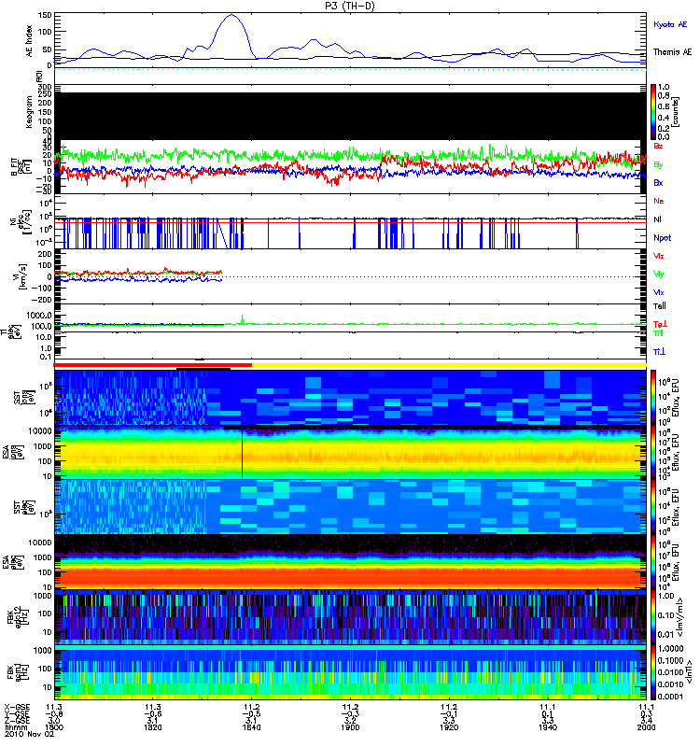
Task: Click the 1840 time axis label
Action: coord(251,727)
